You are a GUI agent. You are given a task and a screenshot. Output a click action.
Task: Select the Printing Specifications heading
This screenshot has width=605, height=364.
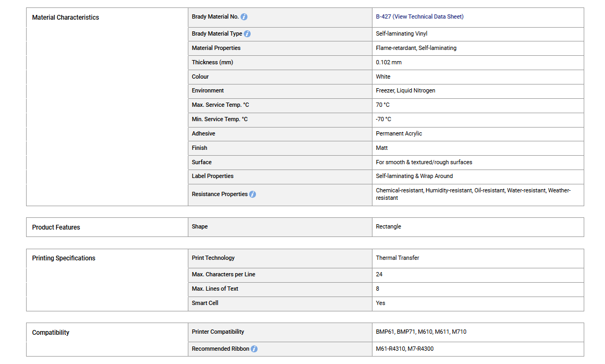tap(64, 258)
